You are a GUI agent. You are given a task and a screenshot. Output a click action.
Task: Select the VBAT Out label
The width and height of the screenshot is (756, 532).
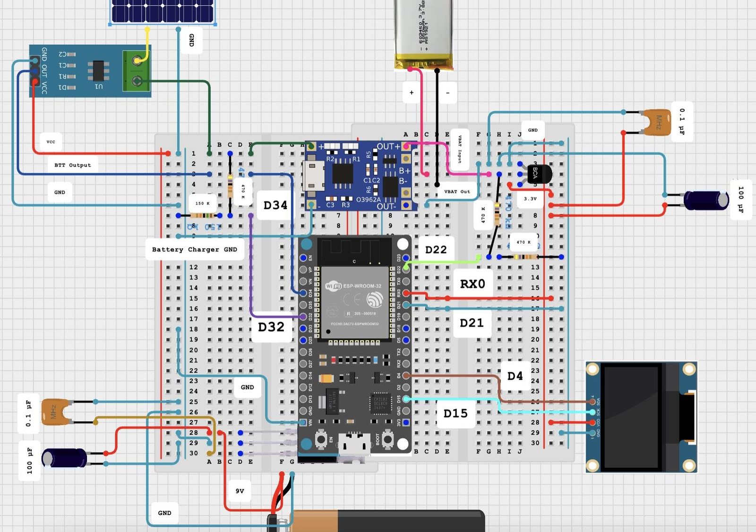click(x=457, y=192)
